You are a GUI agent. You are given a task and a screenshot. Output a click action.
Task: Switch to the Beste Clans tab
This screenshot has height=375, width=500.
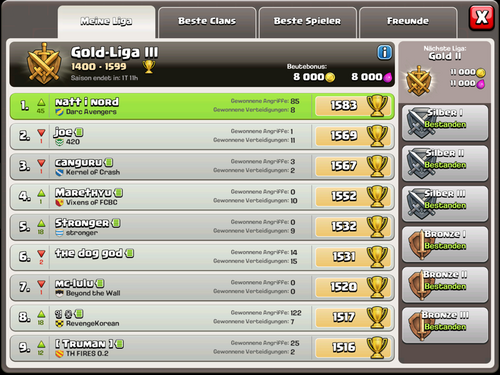[x=207, y=22]
